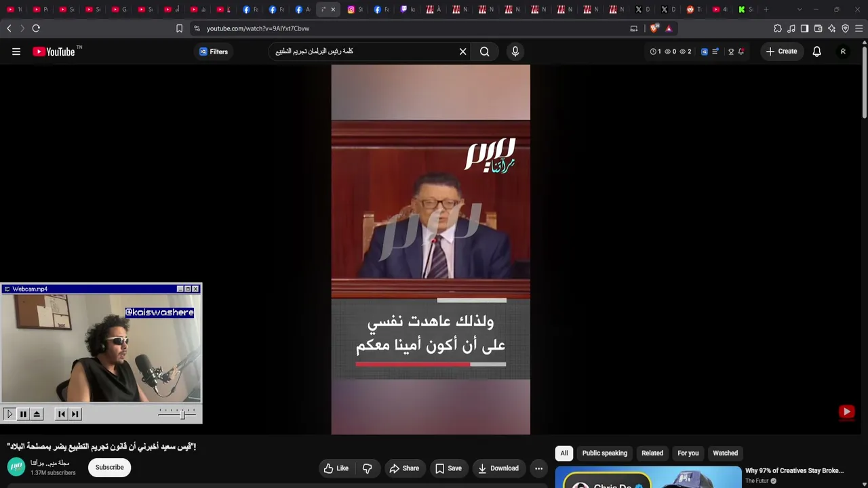Open the account avatar menu
The width and height of the screenshot is (868, 488).
click(x=843, y=52)
